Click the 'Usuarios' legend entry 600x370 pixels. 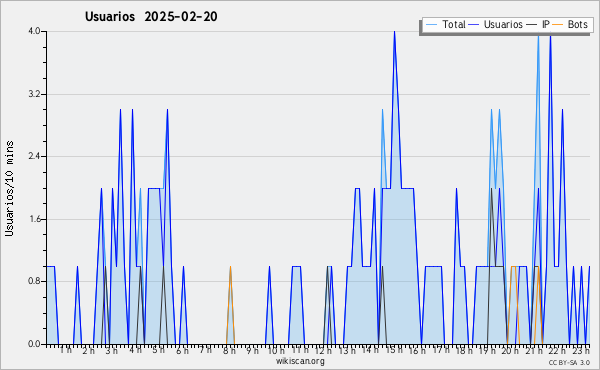[503, 24]
